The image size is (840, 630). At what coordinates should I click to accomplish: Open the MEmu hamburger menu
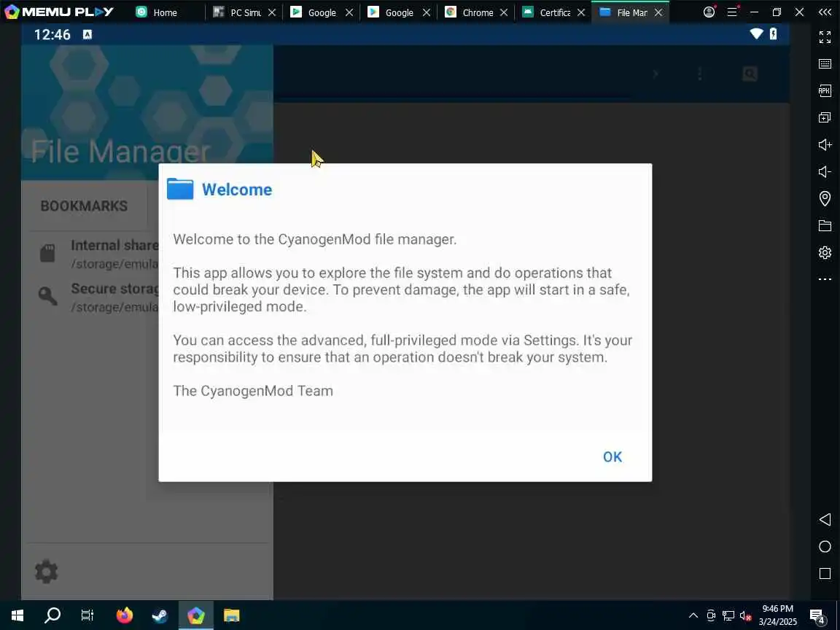(x=732, y=12)
